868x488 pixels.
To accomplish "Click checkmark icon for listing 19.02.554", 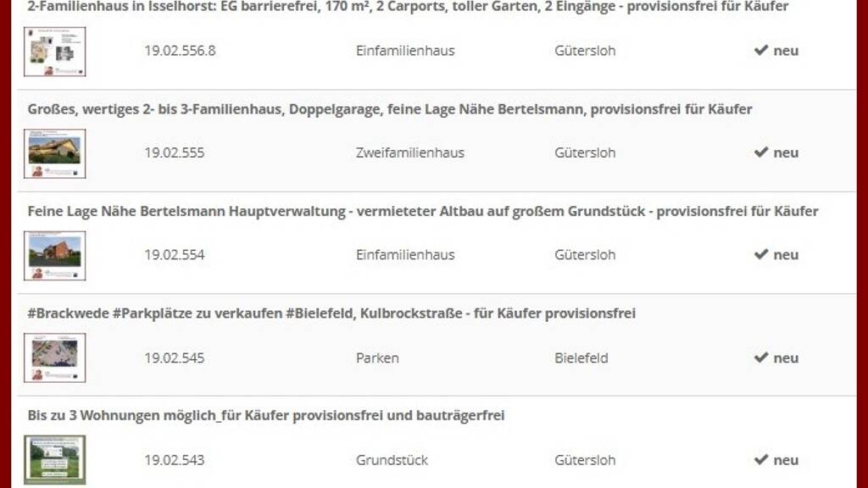I will [x=760, y=254].
